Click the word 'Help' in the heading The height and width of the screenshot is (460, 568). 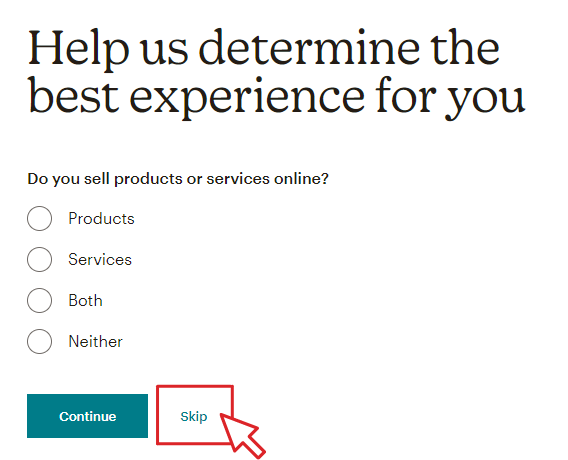coord(79,49)
